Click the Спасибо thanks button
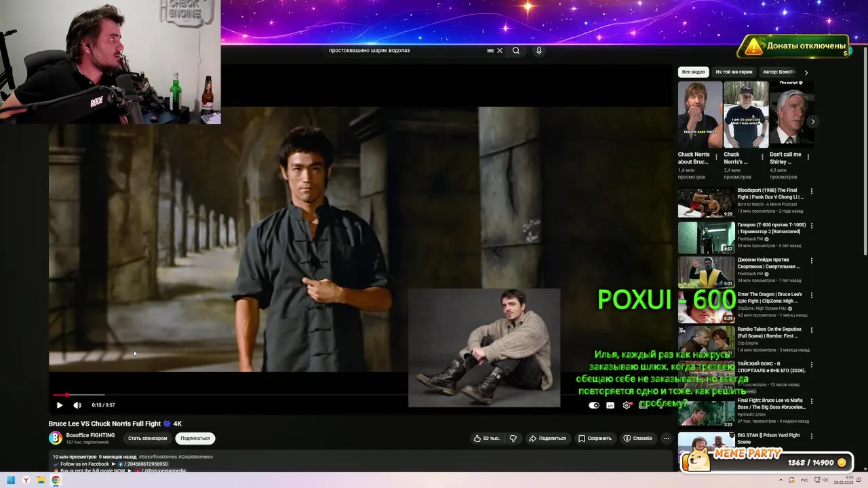 tap(637, 439)
